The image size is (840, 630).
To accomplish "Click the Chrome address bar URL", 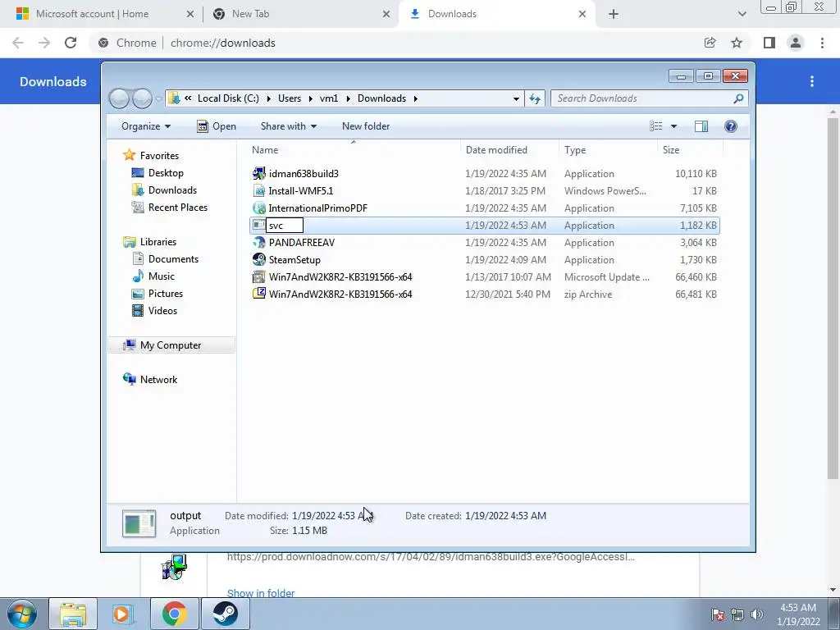I will [x=223, y=43].
